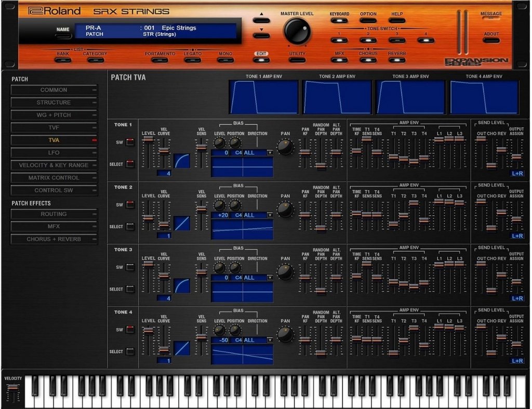Toggle Tone 2 Select switch
The height and width of the screenshot is (409, 532).
(x=130, y=226)
